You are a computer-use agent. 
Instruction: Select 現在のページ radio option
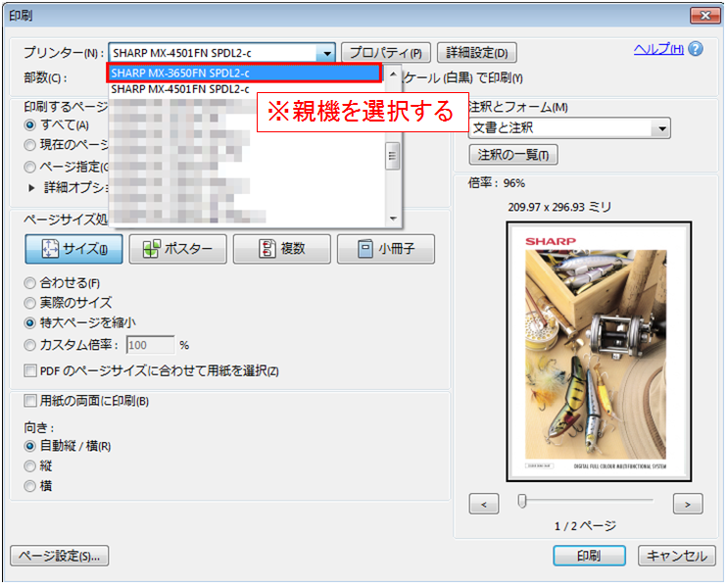[29, 145]
